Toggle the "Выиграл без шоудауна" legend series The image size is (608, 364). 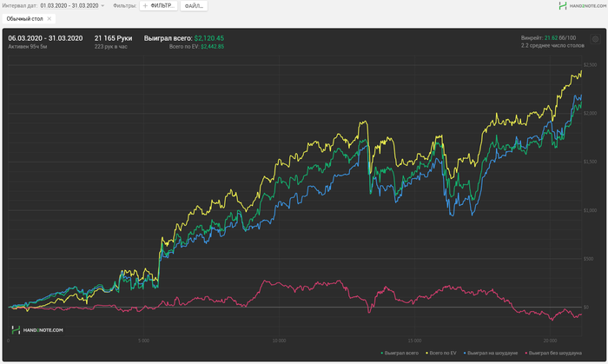554,353
